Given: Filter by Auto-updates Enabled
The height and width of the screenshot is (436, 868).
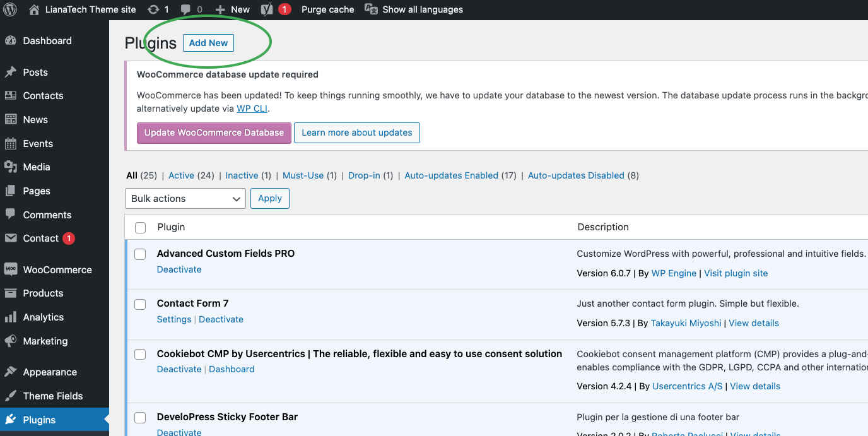Looking at the screenshot, I should click(452, 175).
